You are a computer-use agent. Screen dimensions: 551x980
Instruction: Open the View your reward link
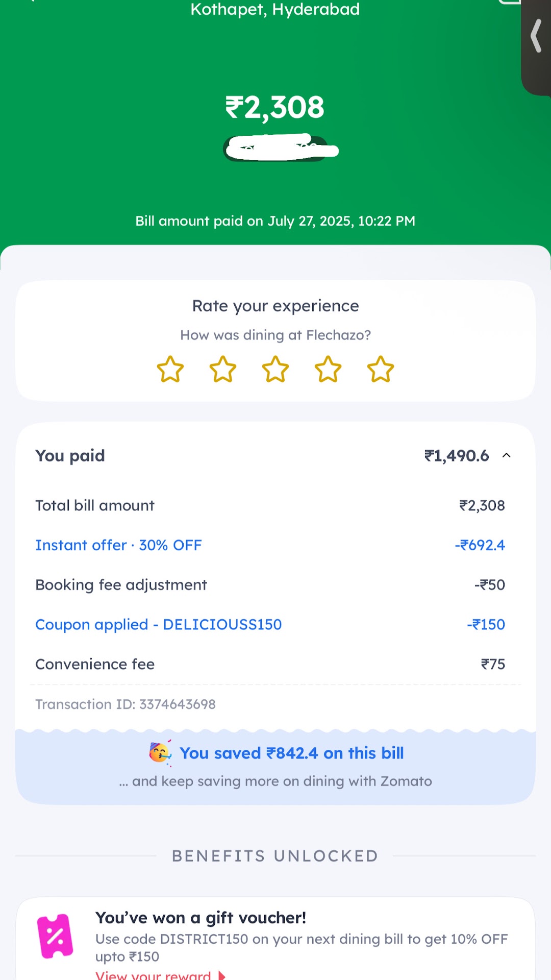click(x=153, y=975)
